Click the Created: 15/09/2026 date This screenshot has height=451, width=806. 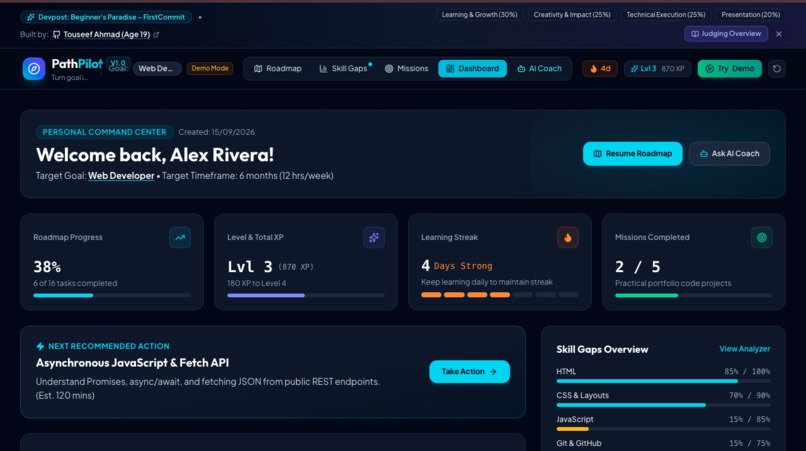(216, 132)
